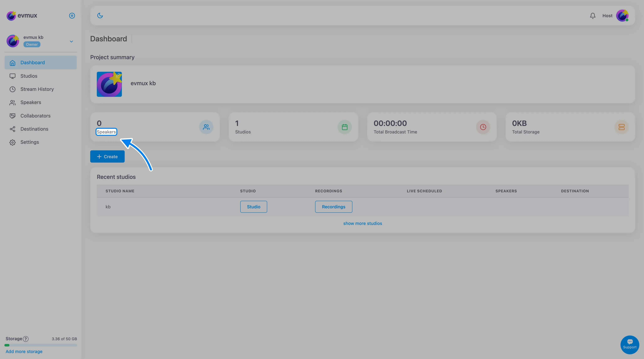Open Recordings for kb studio
Screen dimensions: 644x359
click(333, 207)
